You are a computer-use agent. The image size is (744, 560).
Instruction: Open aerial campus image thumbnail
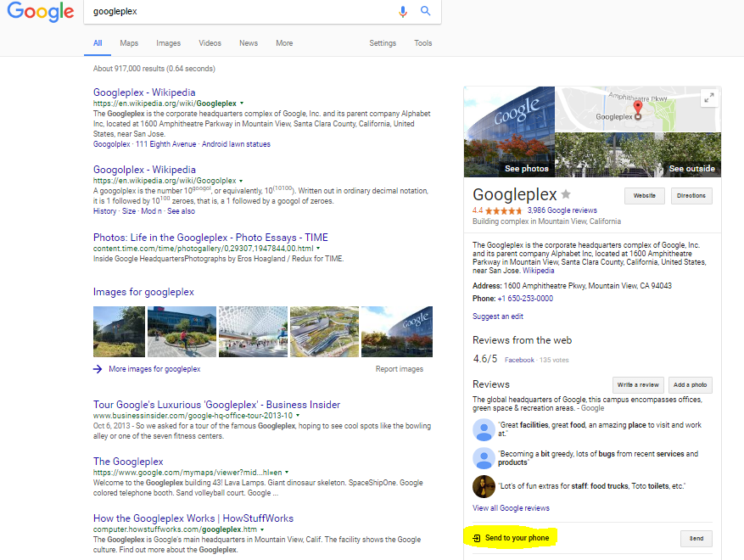coord(325,332)
